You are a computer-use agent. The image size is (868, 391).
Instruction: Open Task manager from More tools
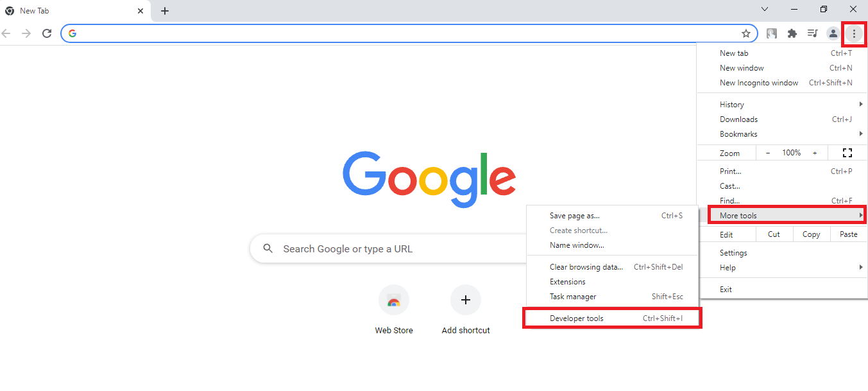click(573, 297)
